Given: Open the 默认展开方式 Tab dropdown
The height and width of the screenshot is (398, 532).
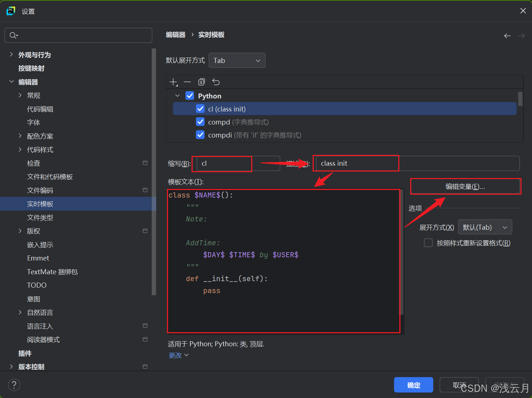Looking at the screenshot, I should [x=237, y=60].
